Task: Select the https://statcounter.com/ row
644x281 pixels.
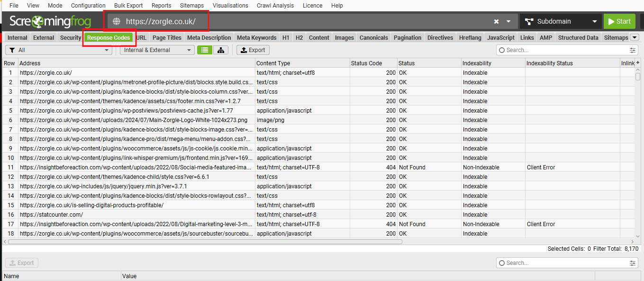Action: tap(319, 215)
